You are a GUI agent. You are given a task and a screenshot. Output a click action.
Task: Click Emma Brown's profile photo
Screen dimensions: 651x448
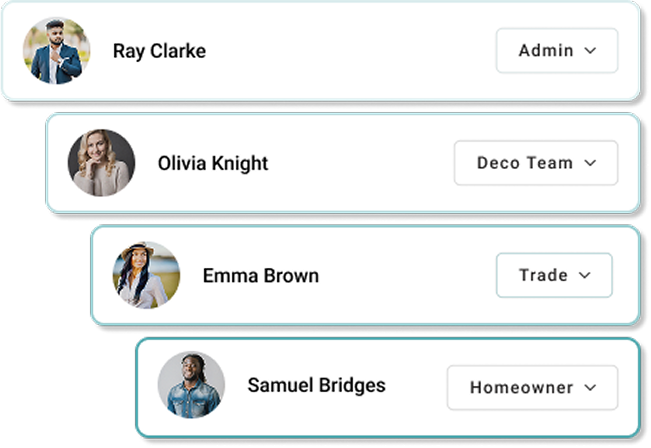(x=146, y=275)
